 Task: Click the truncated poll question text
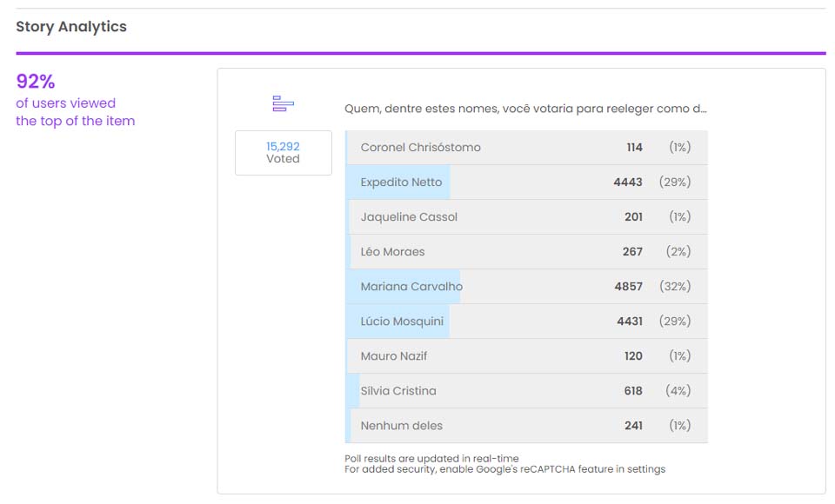coord(525,109)
